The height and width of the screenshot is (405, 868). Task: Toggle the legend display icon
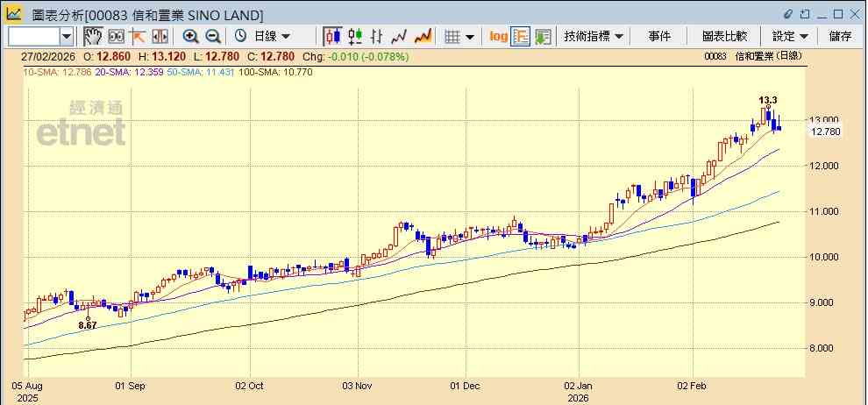pyautogui.click(x=520, y=37)
